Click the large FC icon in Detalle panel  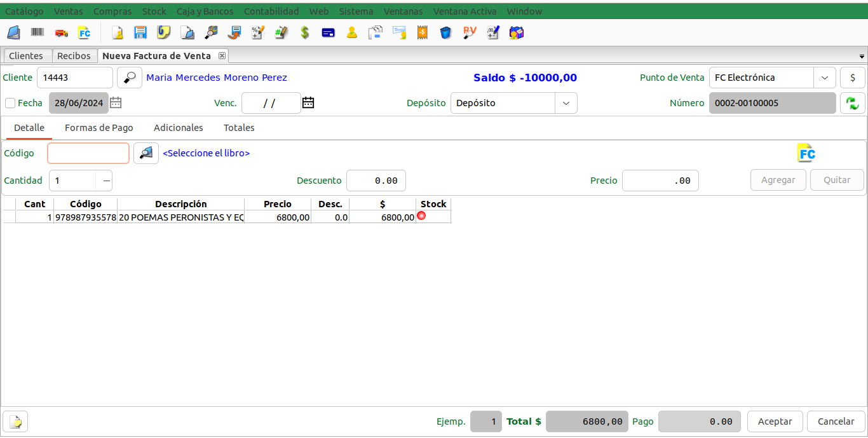pos(806,153)
